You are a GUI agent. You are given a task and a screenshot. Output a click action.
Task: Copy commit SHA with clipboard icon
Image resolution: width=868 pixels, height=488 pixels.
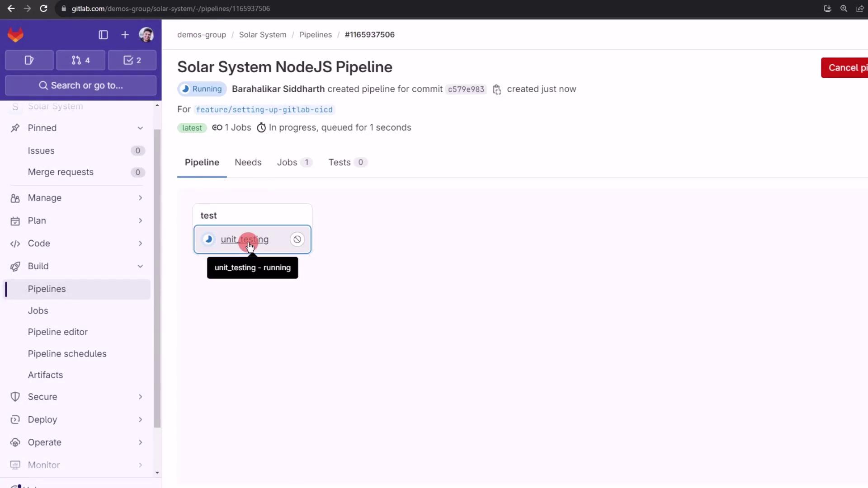point(496,89)
